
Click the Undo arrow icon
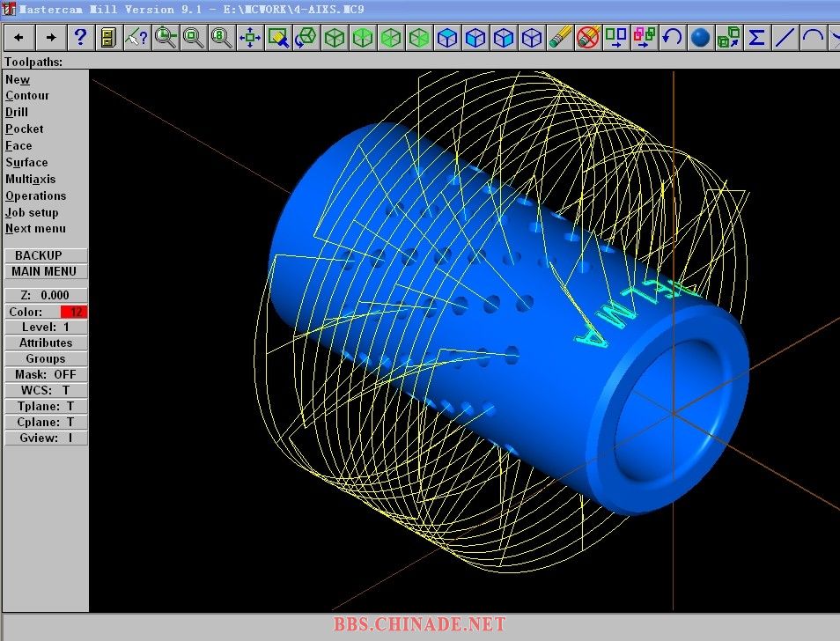[672, 37]
